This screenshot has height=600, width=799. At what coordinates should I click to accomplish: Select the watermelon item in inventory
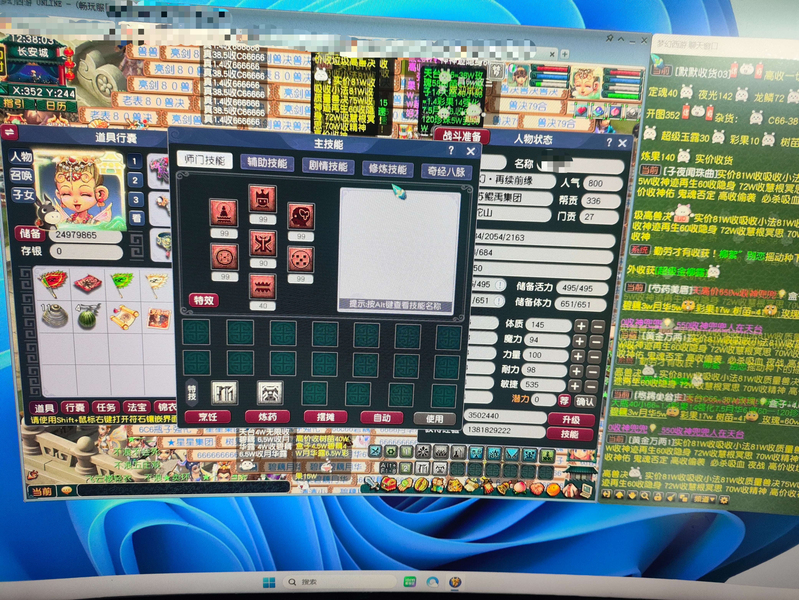pyautogui.click(x=88, y=317)
